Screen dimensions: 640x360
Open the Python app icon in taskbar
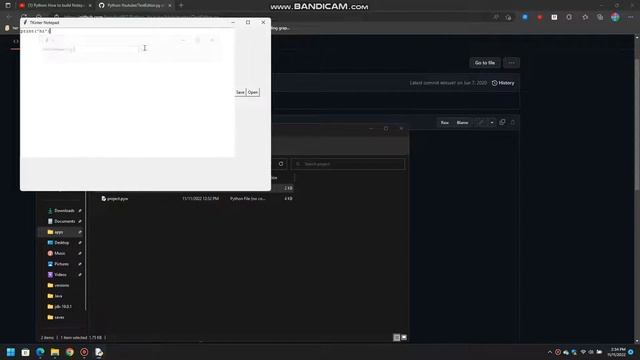click(99, 352)
